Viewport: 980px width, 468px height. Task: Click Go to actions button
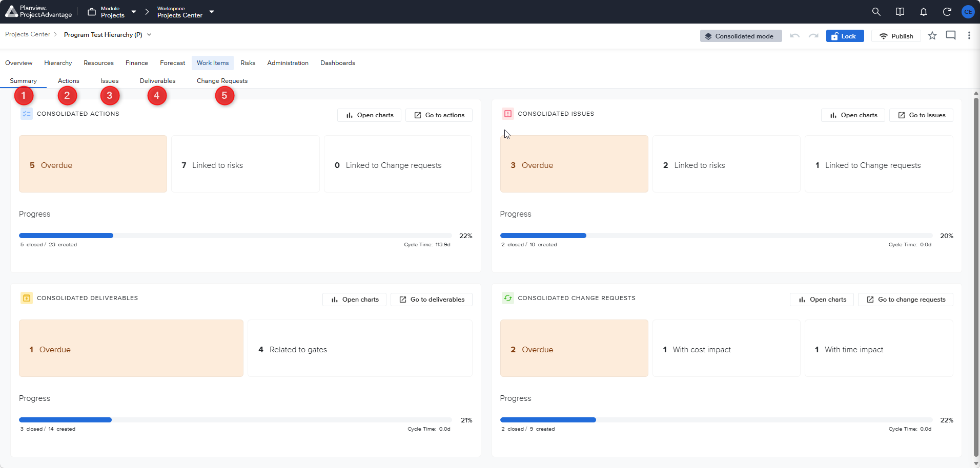pos(439,115)
